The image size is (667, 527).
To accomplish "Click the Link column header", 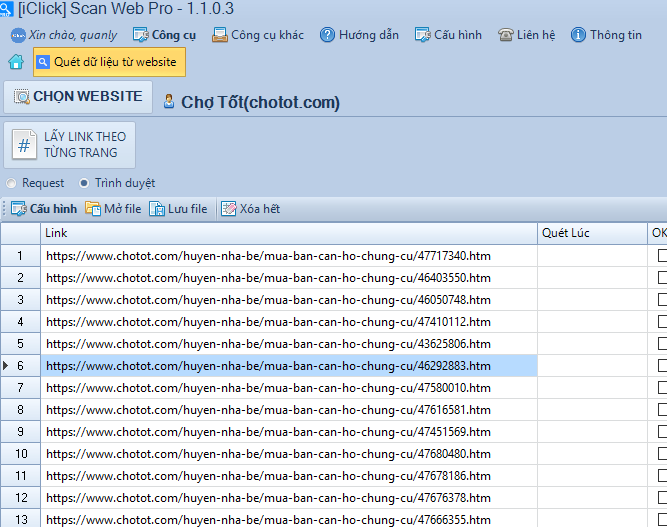I will coord(289,233).
